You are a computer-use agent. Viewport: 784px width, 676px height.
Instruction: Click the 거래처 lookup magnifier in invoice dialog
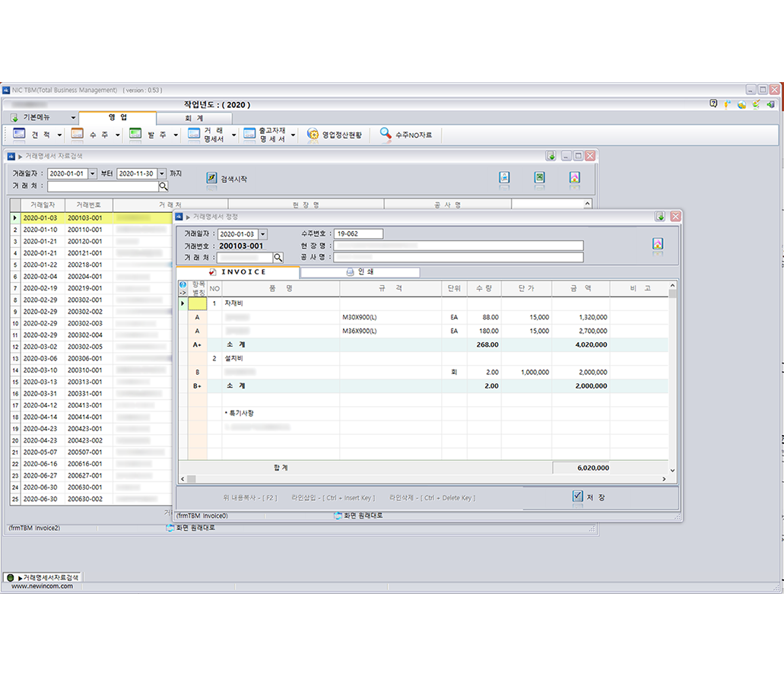click(278, 258)
